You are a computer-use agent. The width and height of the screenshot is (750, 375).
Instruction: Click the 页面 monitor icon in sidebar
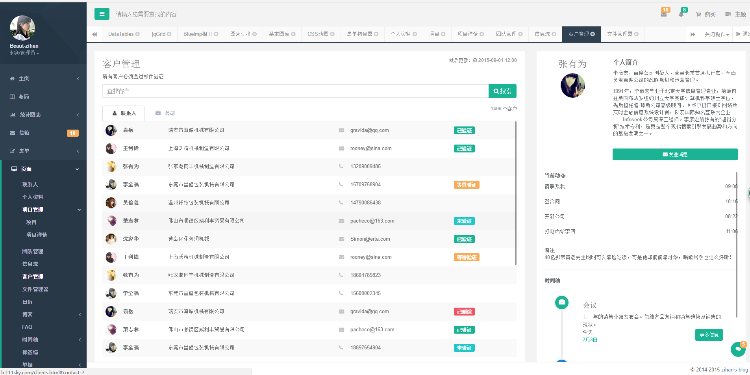coord(13,169)
